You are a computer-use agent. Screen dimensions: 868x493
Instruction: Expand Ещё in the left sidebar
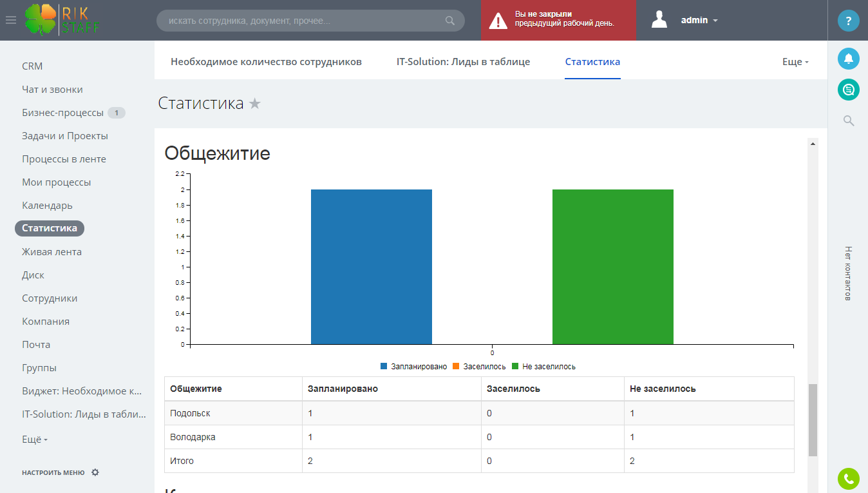tap(35, 439)
